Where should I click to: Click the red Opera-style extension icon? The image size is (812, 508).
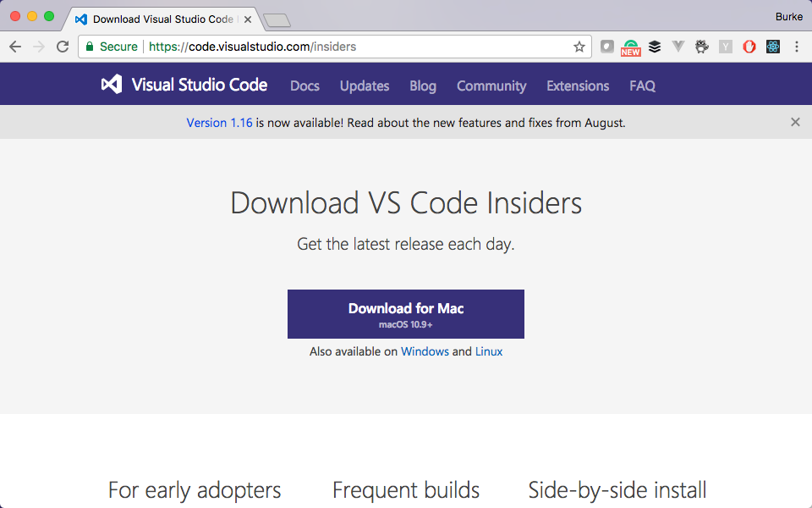click(749, 47)
